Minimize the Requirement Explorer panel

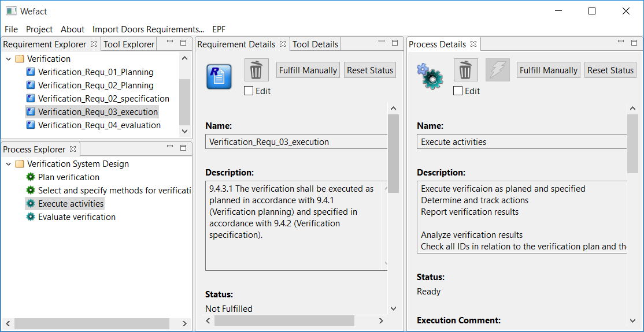(170, 42)
